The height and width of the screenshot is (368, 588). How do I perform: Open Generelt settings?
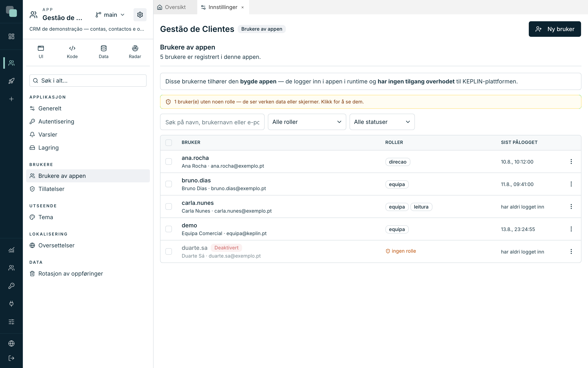pyautogui.click(x=88, y=108)
